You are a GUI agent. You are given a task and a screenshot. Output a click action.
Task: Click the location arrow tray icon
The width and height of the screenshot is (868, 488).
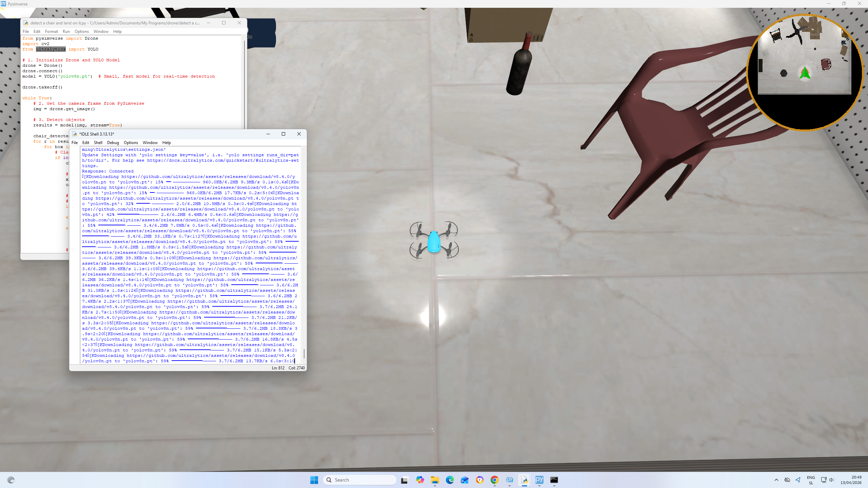[798, 480]
